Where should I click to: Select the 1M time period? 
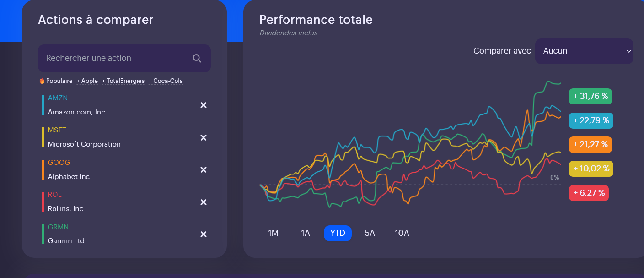[x=273, y=233]
